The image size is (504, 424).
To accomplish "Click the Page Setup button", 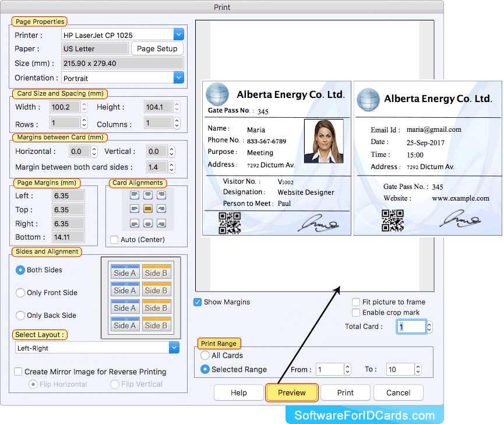I will click(157, 48).
